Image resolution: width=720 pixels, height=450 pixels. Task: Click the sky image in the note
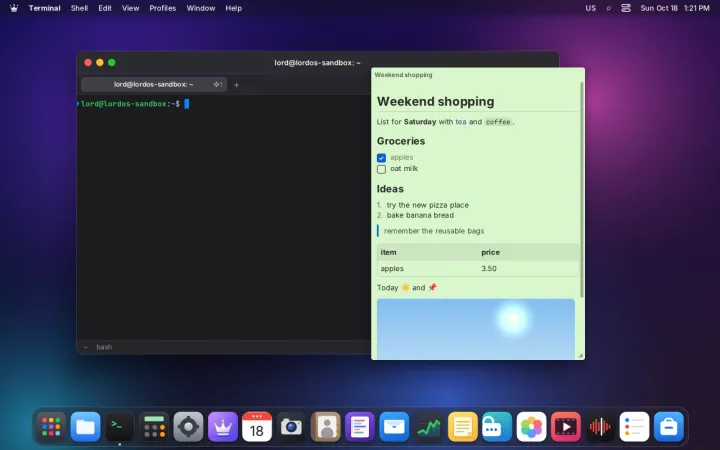coord(476,329)
